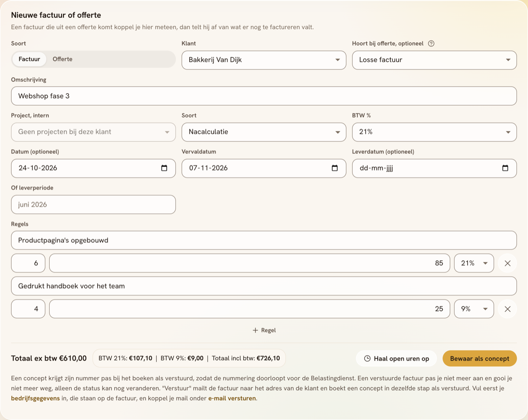528x420 pixels.
Task: Click the quantity field showing 4
Action: tap(28, 309)
